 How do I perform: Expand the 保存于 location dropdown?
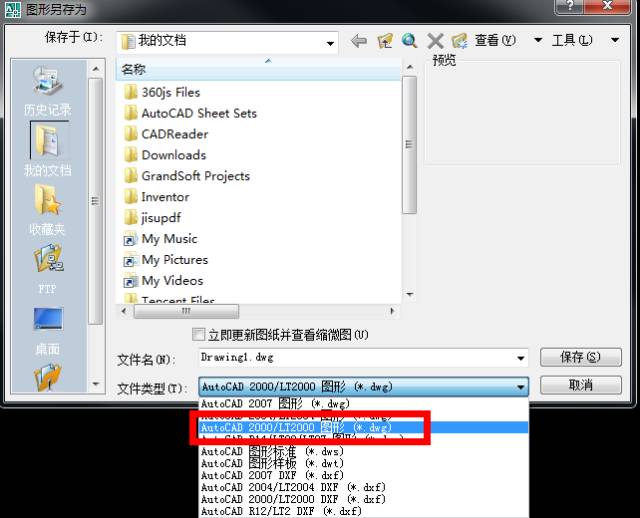330,41
